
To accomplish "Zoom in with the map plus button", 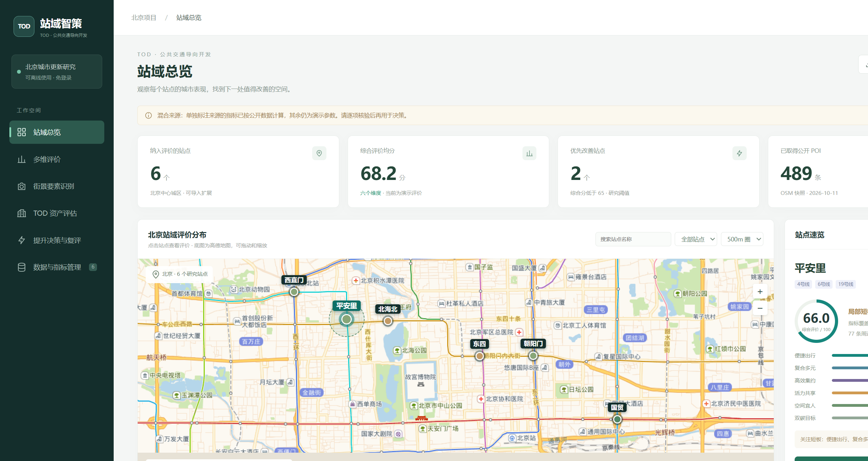I will (x=760, y=292).
